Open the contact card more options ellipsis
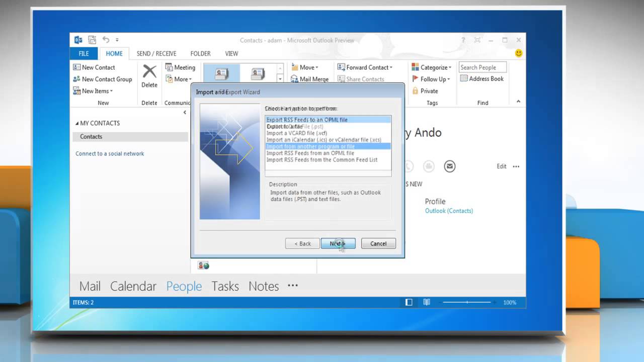644x362 pixels. (x=516, y=166)
